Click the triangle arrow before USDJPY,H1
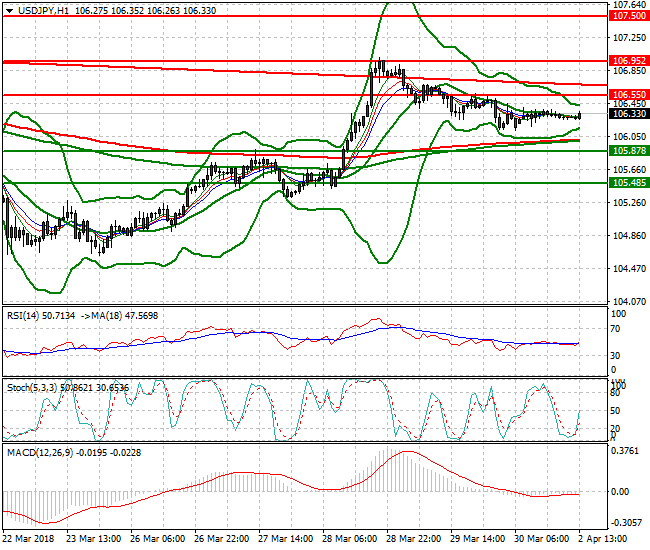Image resolution: width=650 pixels, height=550 pixels. point(8,10)
